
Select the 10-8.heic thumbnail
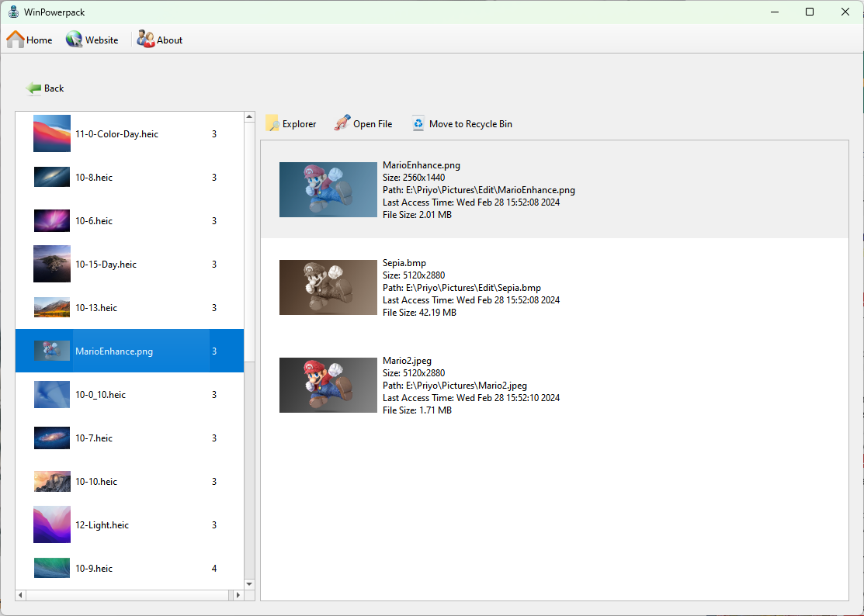click(x=52, y=177)
